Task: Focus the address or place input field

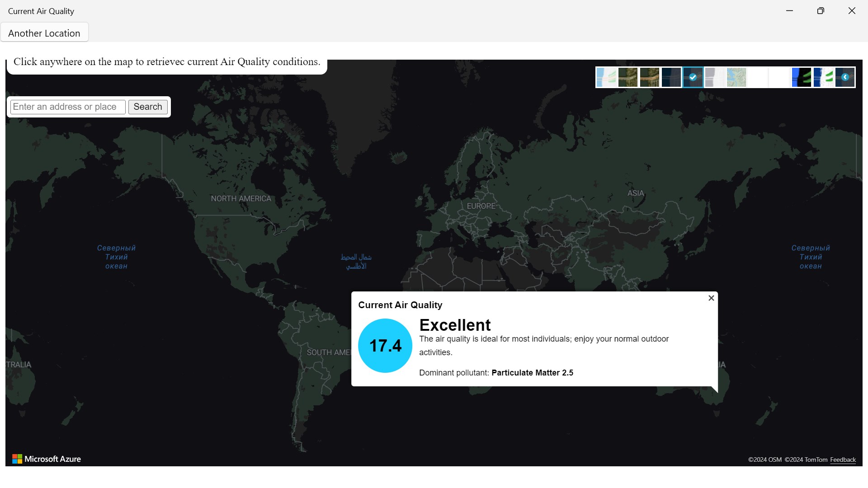Action: click(x=68, y=107)
